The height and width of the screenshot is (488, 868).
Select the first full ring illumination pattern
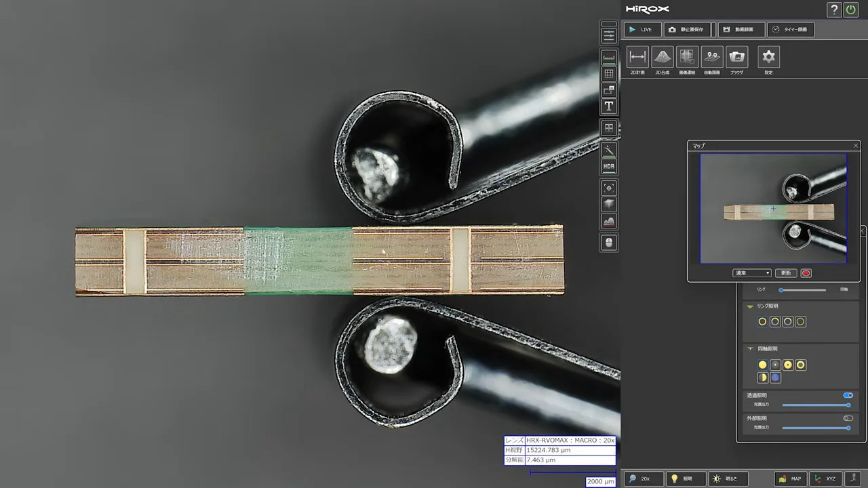762,322
